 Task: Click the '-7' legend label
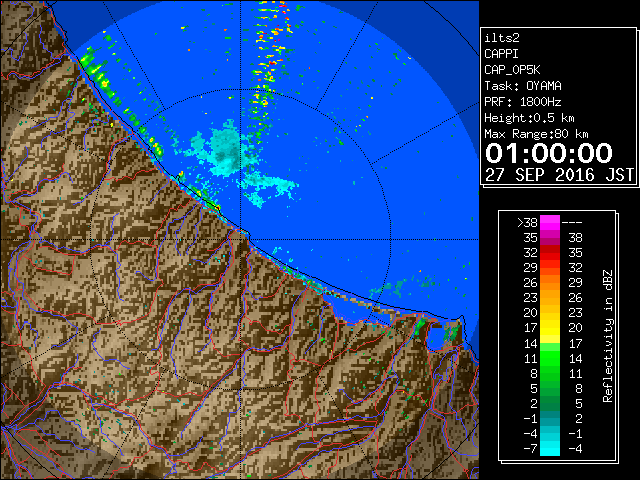530,449
